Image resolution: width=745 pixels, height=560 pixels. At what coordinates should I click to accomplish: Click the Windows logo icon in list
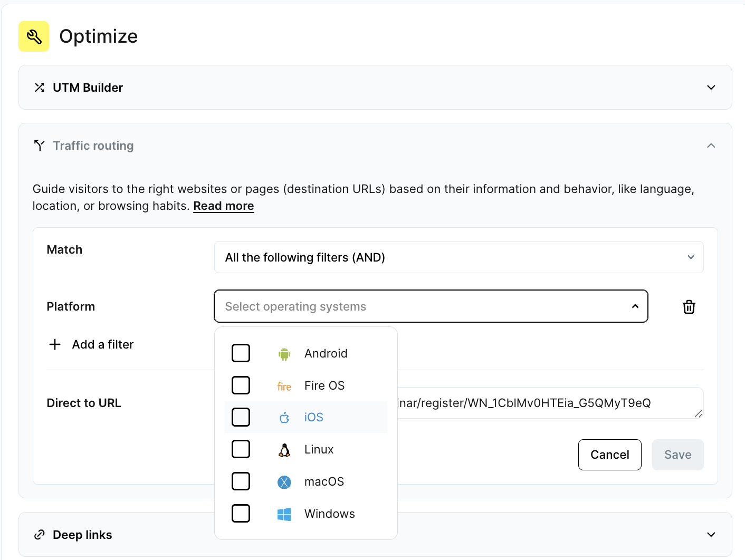(284, 514)
